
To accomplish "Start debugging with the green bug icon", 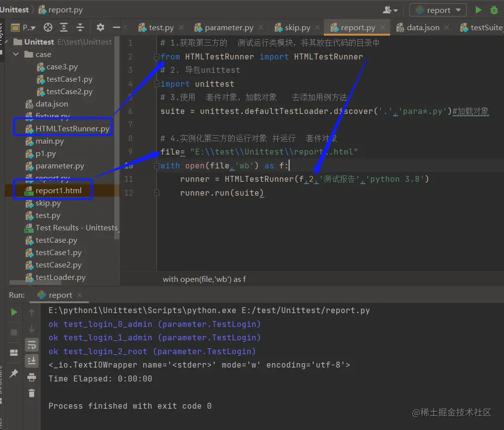I will 494,10.
